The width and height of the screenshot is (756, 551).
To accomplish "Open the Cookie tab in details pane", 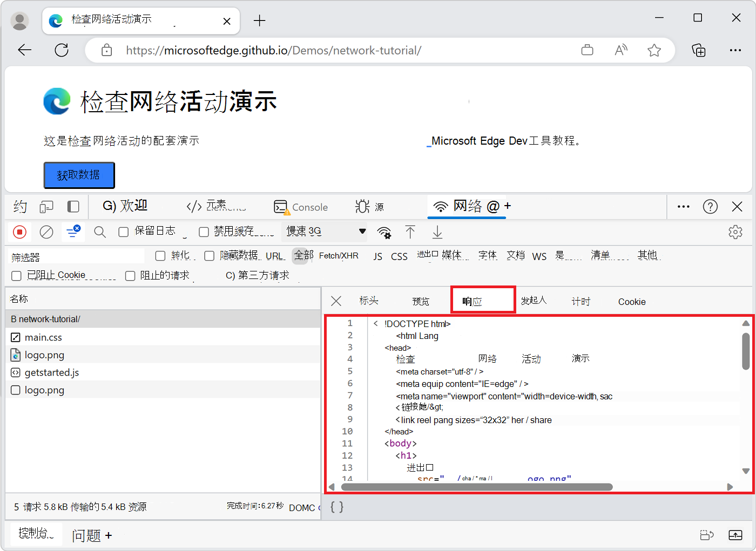I will point(632,302).
